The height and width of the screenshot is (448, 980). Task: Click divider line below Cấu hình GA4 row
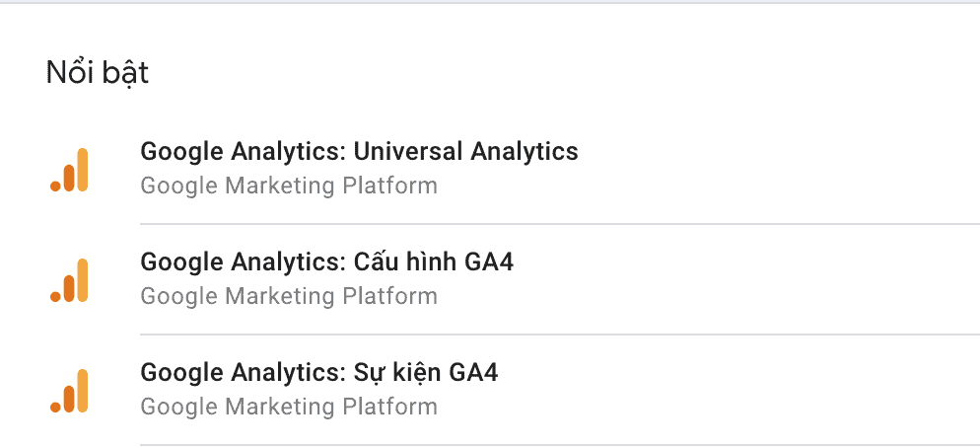pyautogui.click(x=560, y=335)
